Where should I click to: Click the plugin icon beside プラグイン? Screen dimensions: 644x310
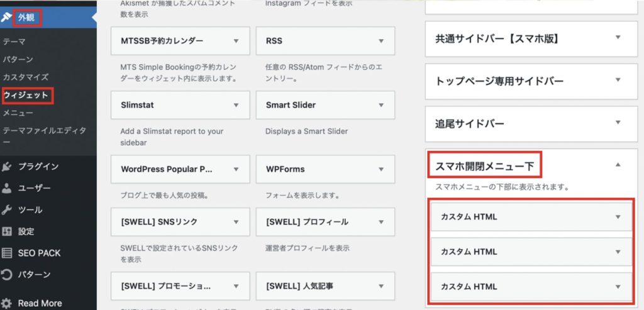(x=7, y=167)
